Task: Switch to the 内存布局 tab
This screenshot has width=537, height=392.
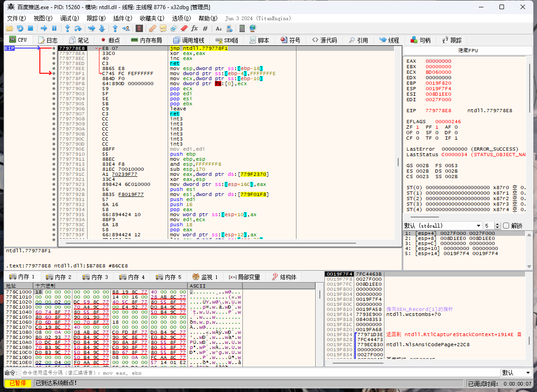Action: 146,40
